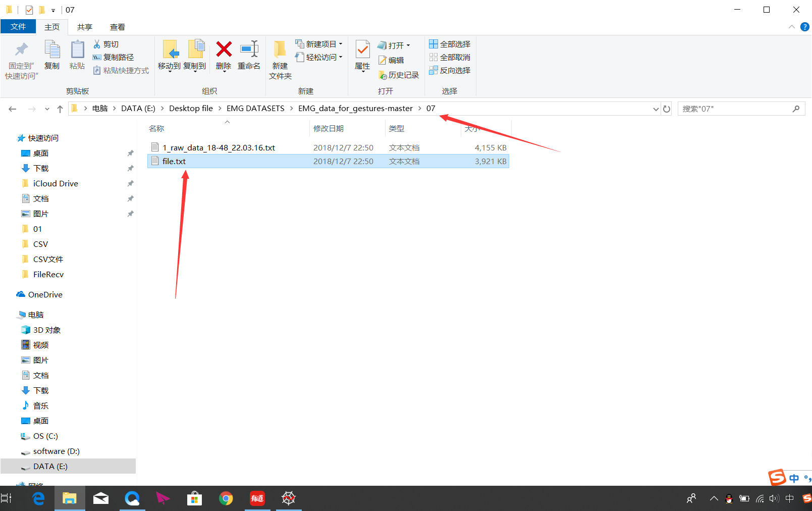Image resolution: width=812 pixels, height=511 pixels.
Task: Invert the current selection
Action: 449,70
